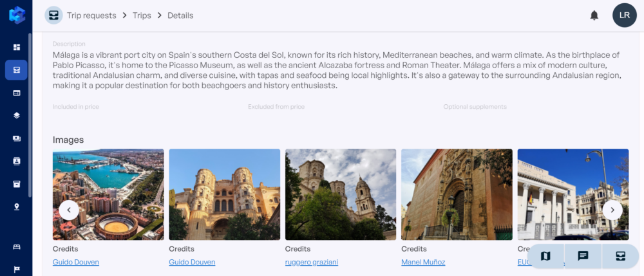Click the app logo in top-left corner
Screen dimensions: 644x276
pyautogui.click(x=17, y=15)
